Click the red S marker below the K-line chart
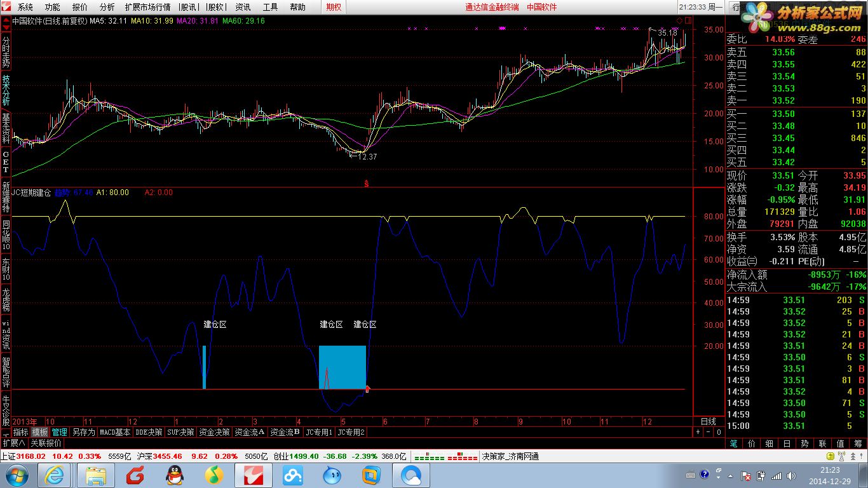The width and height of the screenshot is (868, 488). click(x=366, y=183)
